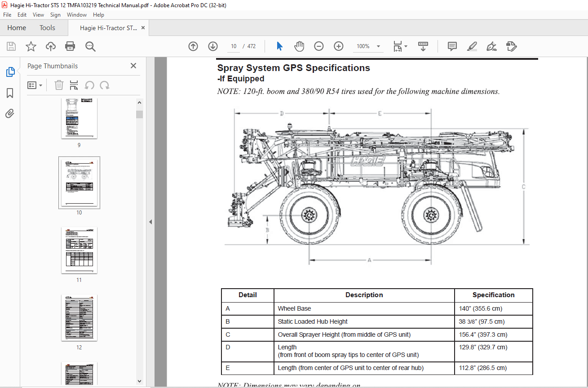588x388 pixels.
Task: Close the Hagie Hi-Tractor document tab
Action: 143,28
